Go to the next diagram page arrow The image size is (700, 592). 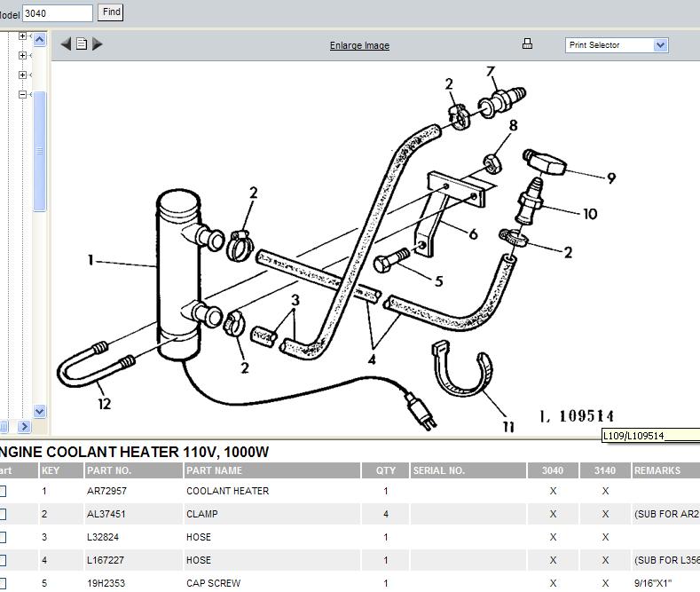pyautogui.click(x=98, y=43)
